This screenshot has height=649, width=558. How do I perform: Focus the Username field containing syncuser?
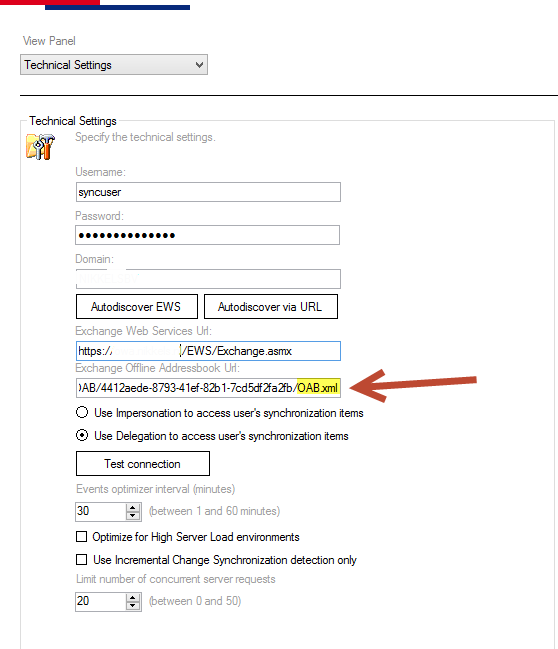[x=208, y=192]
